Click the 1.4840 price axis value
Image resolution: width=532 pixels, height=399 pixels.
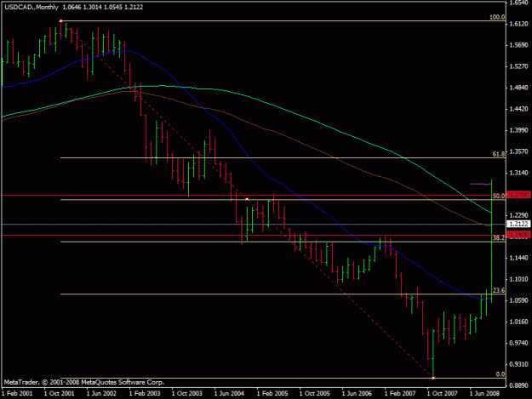click(519, 88)
